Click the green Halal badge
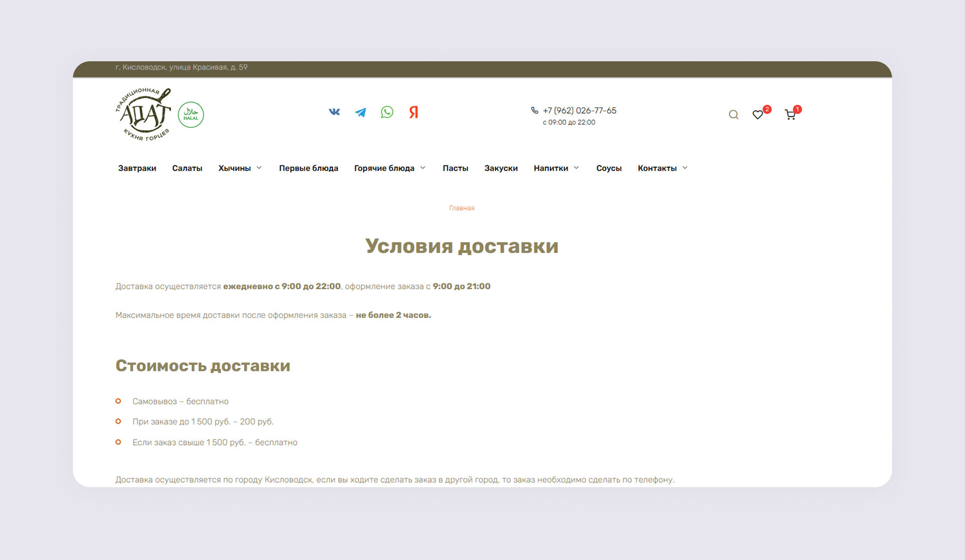965x560 pixels. 191,115
